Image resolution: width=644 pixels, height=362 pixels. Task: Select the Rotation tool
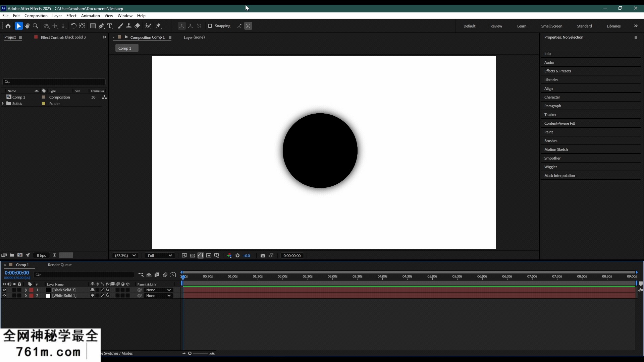click(x=73, y=26)
